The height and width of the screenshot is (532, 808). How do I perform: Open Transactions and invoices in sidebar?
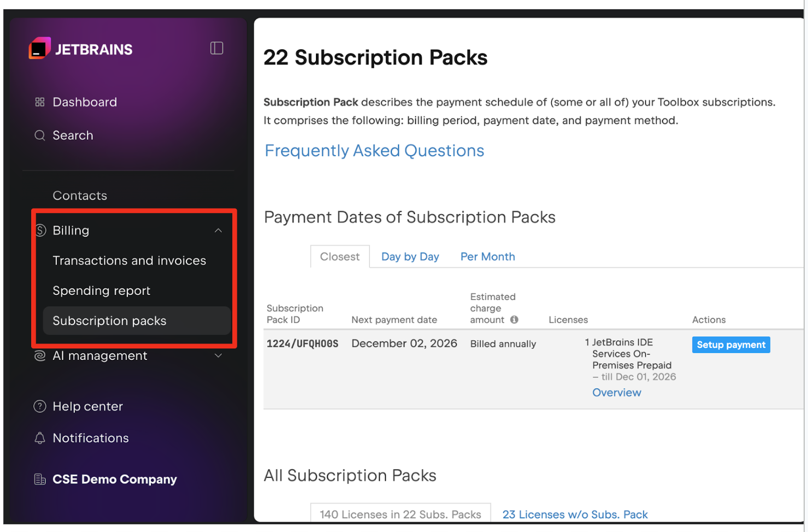[x=129, y=261]
